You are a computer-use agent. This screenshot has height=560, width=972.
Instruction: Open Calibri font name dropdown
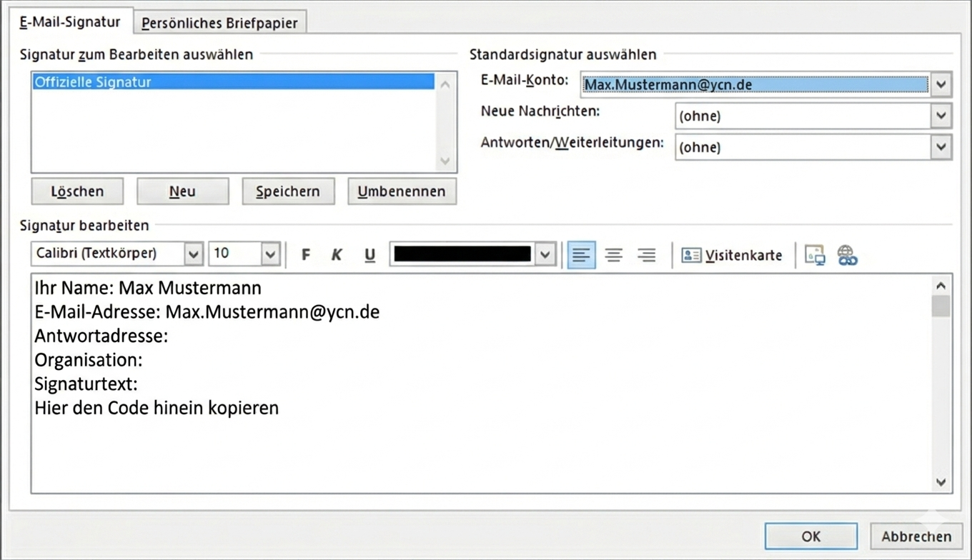click(193, 254)
